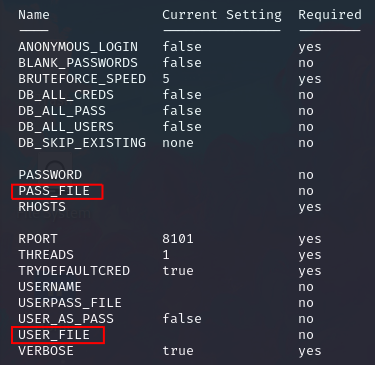Select the DB_ALL_CREDS option name

click(66, 95)
